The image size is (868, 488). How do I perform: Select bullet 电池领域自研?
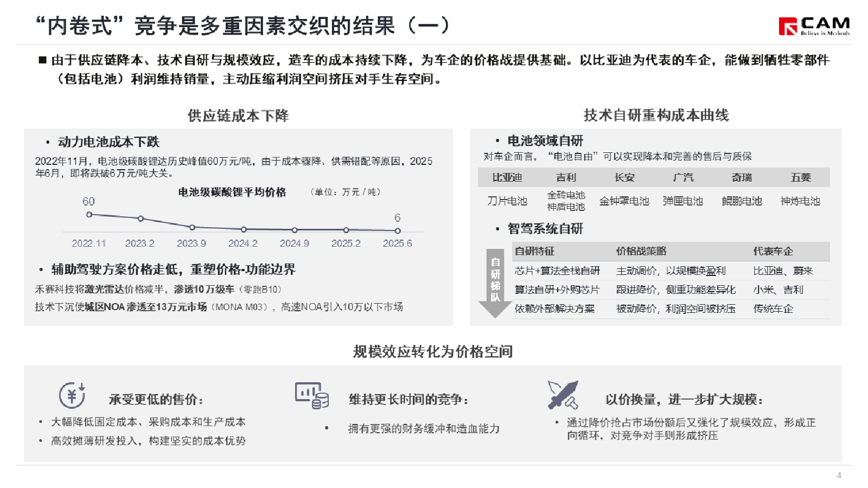point(545,141)
